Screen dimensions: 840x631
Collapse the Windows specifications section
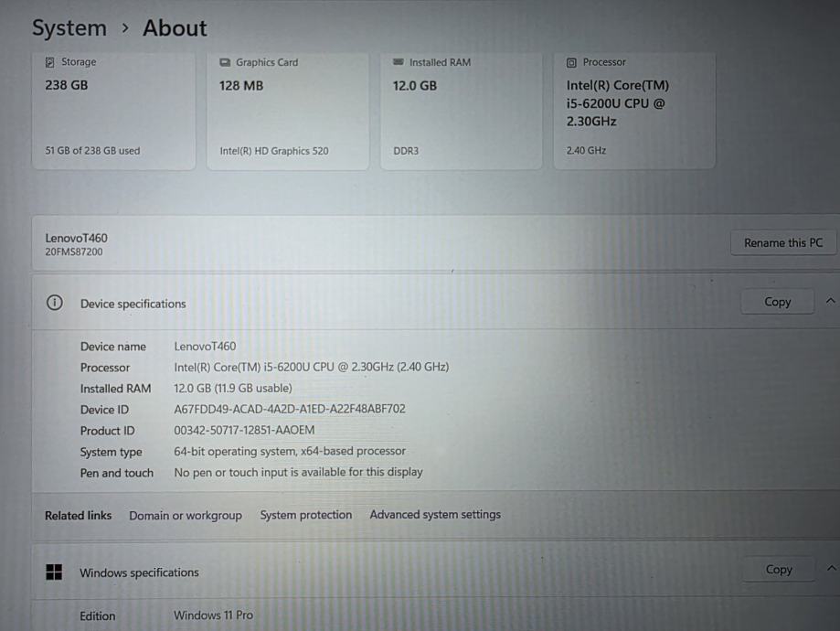[831, 568]
